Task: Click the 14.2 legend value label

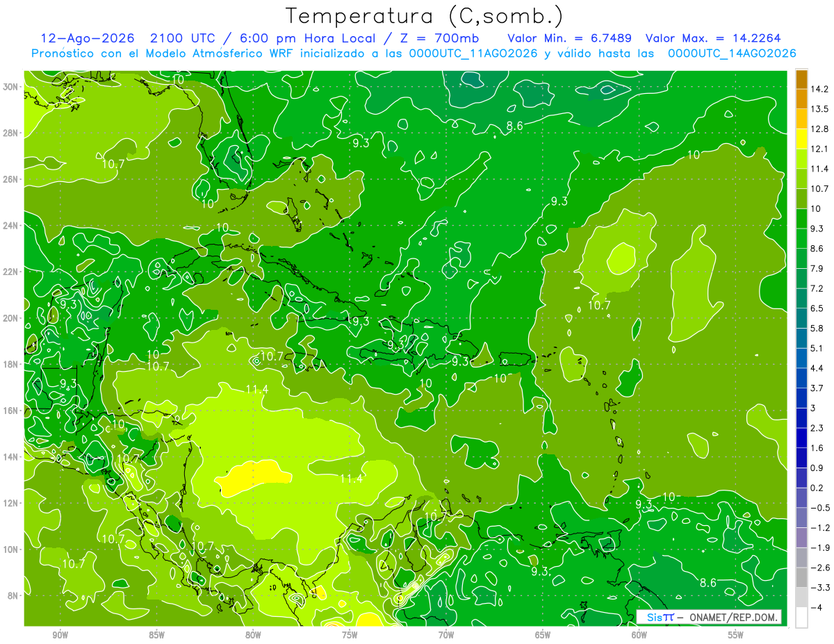Action: click(x=819, y=89)
